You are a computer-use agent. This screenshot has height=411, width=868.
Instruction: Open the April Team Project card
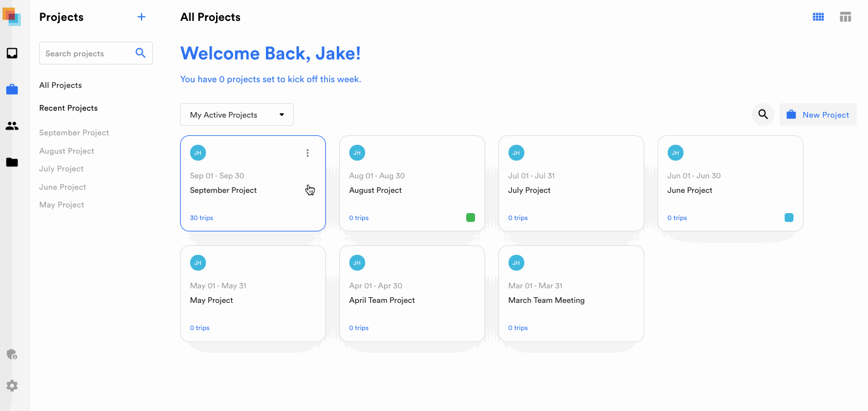pos(412,294)
